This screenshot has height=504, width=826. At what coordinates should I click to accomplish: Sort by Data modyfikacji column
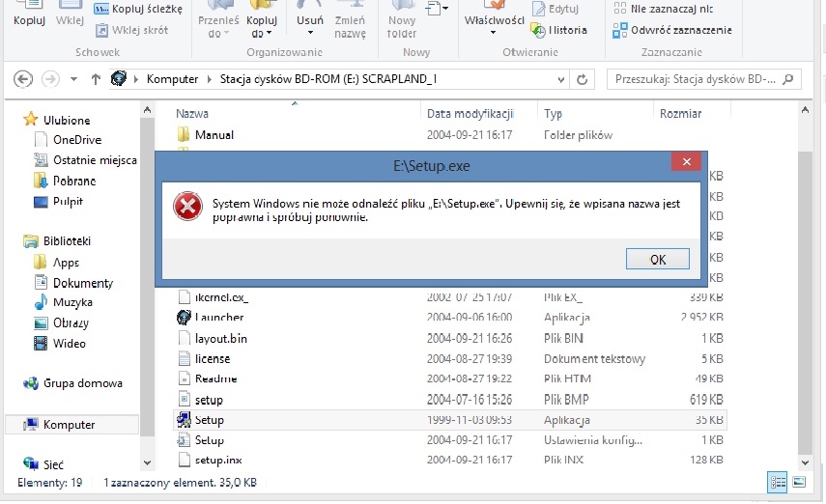pos(470,113)
